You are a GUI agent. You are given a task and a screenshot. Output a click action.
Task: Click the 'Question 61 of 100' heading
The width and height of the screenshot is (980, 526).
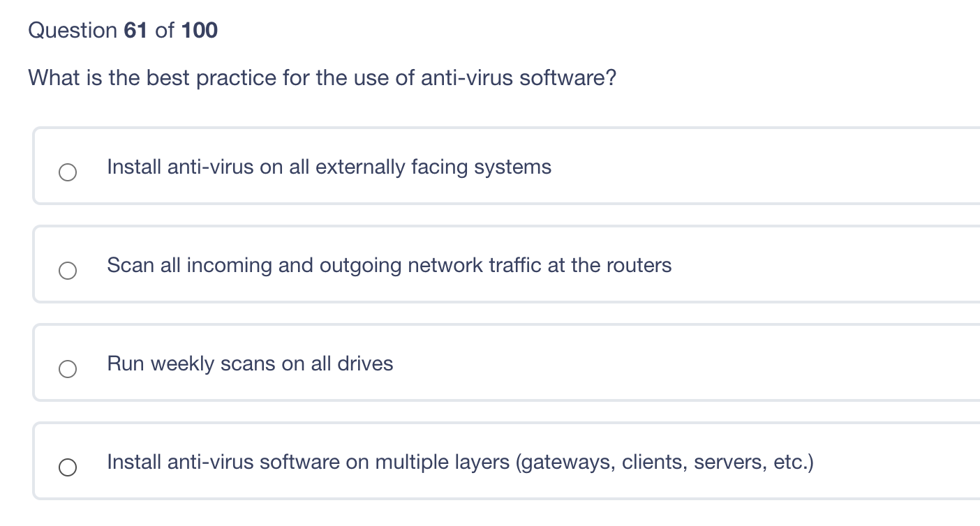(123, 30)
